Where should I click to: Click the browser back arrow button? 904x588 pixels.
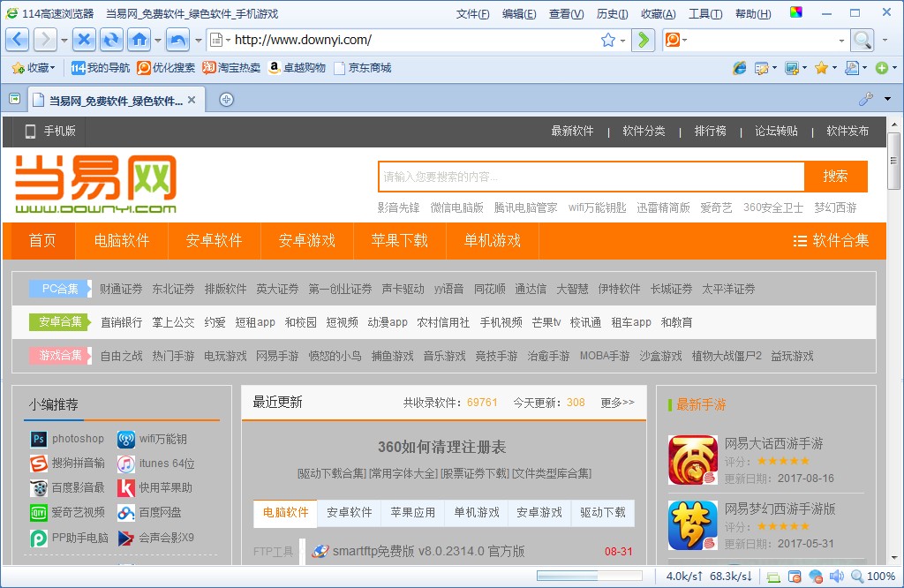[19, 40]
